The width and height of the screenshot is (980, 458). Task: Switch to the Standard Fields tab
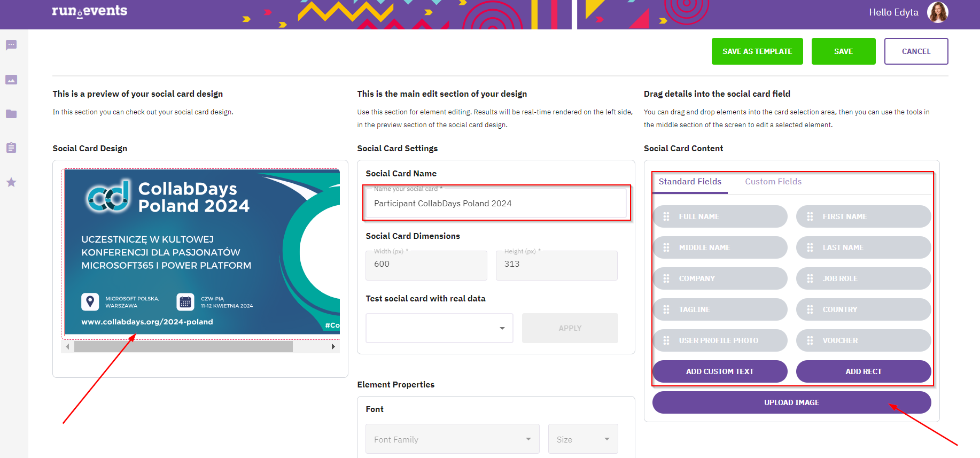point(690,182)
